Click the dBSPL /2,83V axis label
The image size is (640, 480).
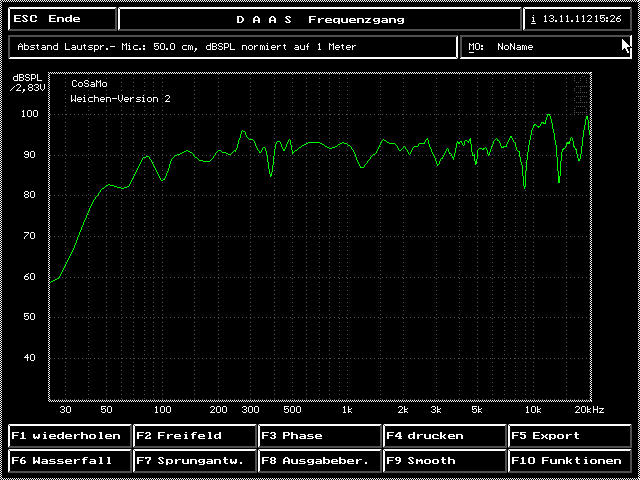coord(27,82)
